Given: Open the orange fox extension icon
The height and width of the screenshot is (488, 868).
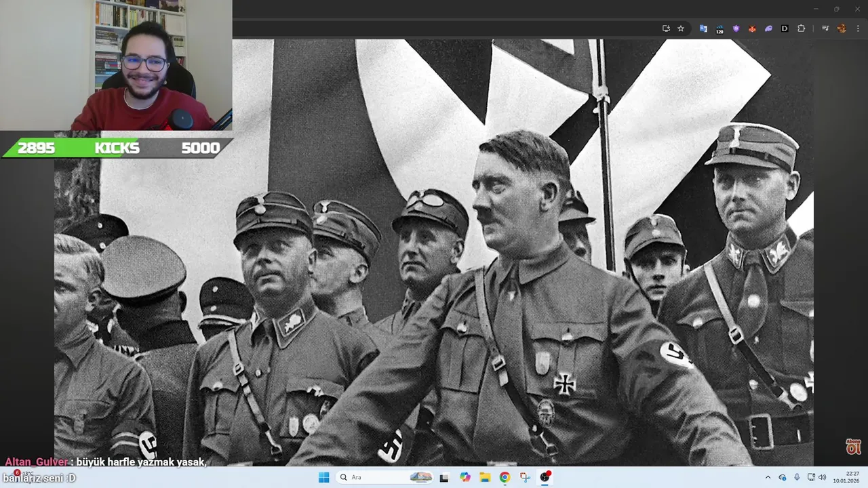Looking at the screenshot, I should [x=752, y=28].
